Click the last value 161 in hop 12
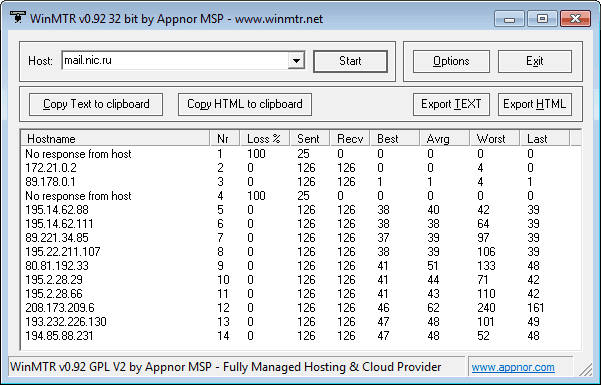Viewport: 601px width, 385px height. click(x=535, y=308)
